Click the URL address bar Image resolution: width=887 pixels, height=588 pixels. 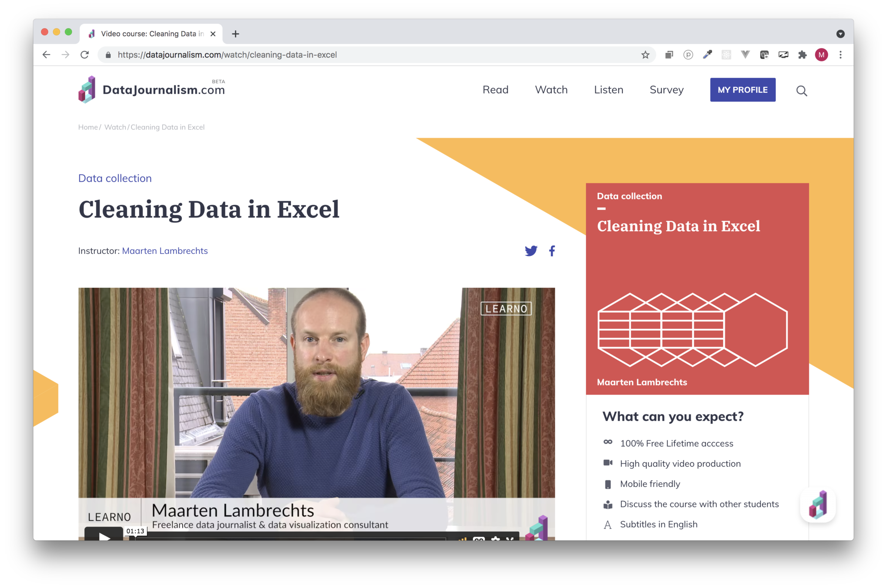(x=349, y=55)
